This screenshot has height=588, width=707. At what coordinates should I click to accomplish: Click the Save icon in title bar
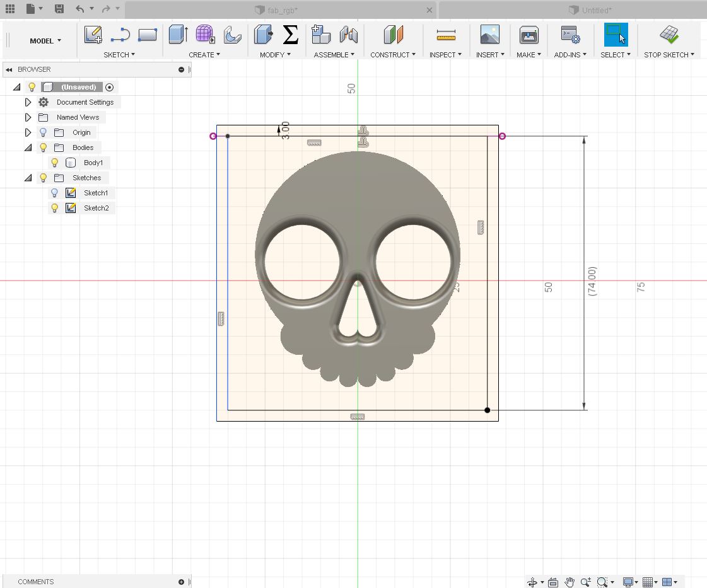(x=59, y=9)
